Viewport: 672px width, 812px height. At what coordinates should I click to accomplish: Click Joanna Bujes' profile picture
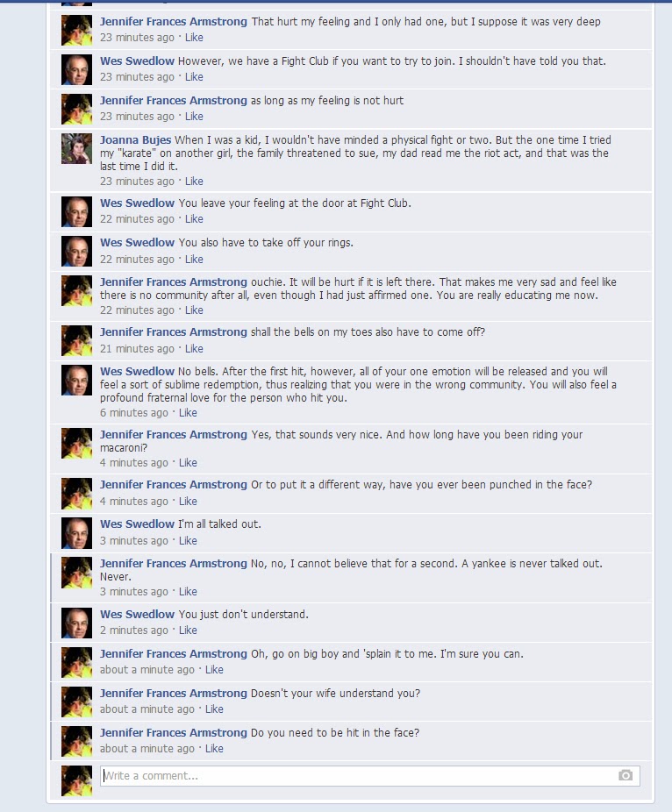click(x=76, y=148)
